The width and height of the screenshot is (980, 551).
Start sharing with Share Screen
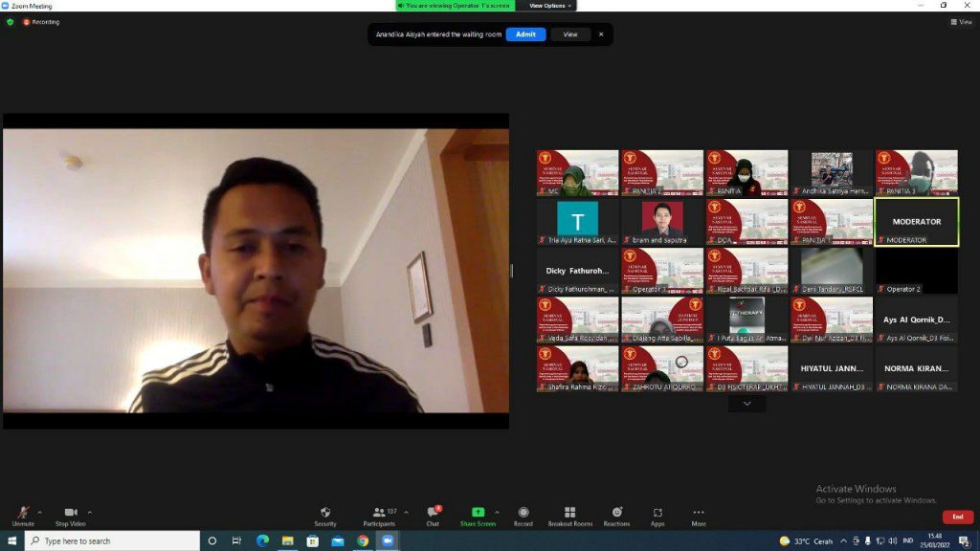coord(478,516)
